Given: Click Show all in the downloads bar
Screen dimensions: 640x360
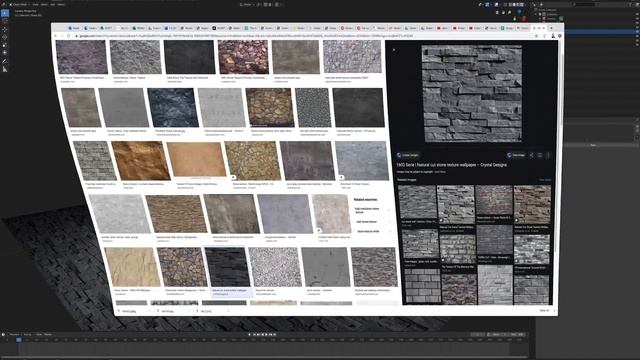Looking at the screenshot, I should (544, 311).
